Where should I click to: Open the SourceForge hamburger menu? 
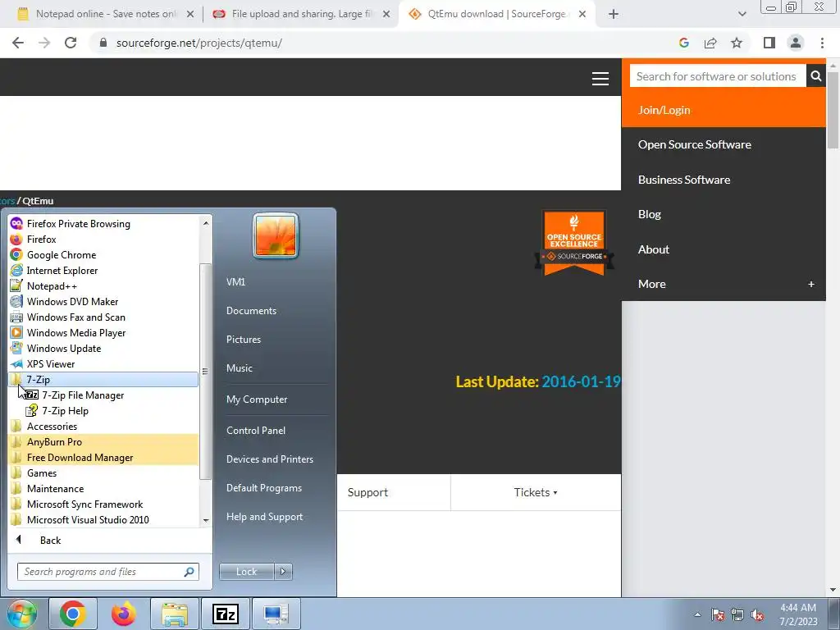pos(600,78)
